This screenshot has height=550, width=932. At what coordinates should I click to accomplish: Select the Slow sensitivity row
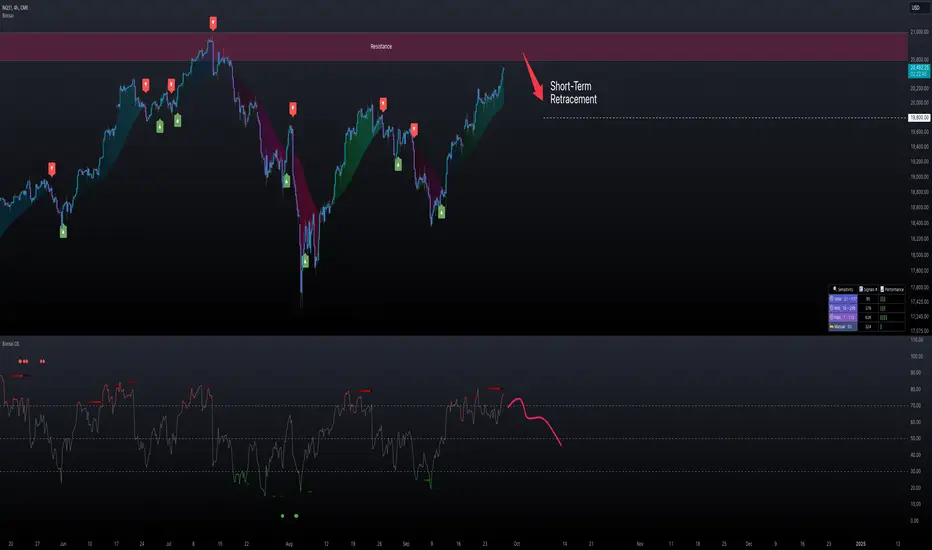(867, 299)
